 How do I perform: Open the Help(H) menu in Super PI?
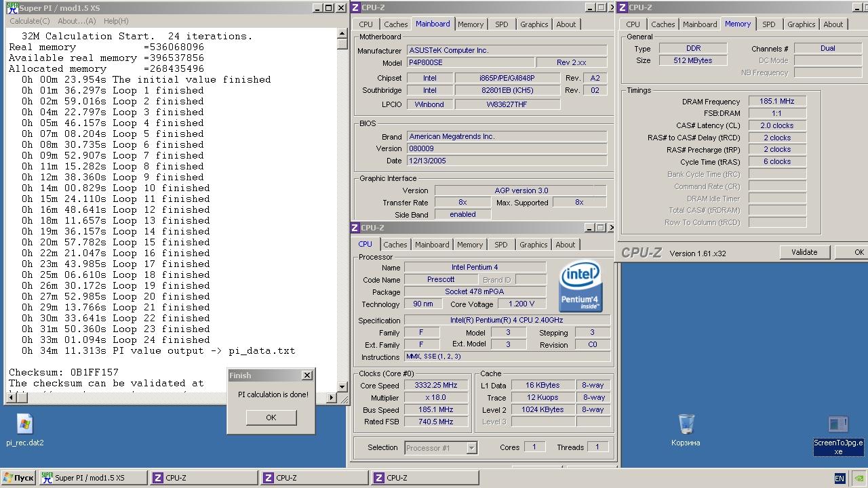click(116, 21)
